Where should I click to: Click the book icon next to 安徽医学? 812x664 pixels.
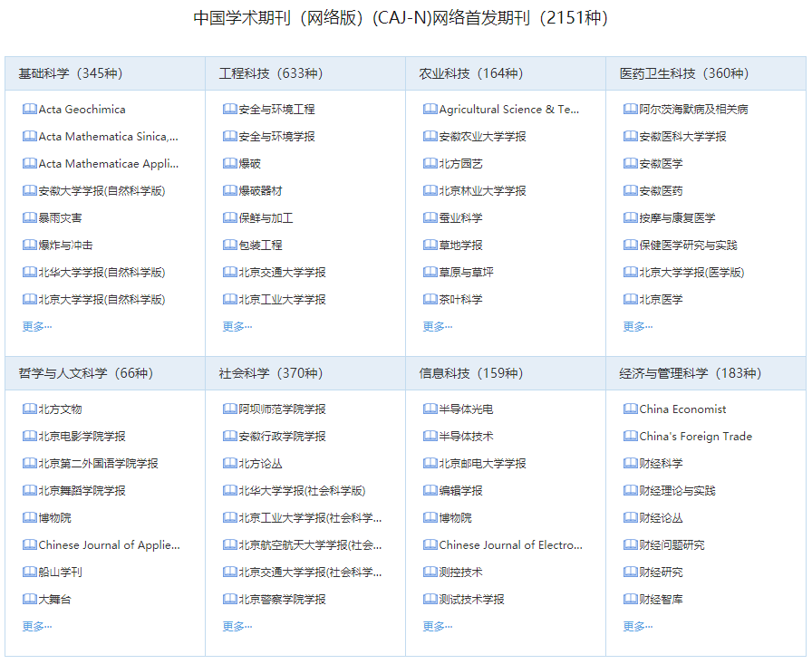coord(631,164)
